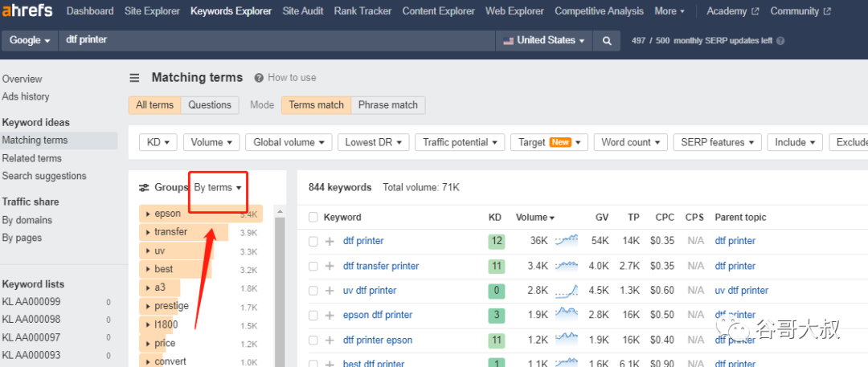The height and width of the screenshot is (367, 868).
Task: Click the Ahrefs logo
Action: coord(27,11)
